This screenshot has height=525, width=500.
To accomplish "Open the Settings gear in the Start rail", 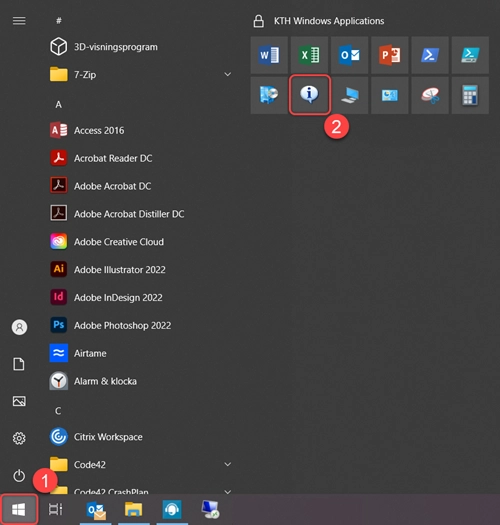I will [19, 438].
